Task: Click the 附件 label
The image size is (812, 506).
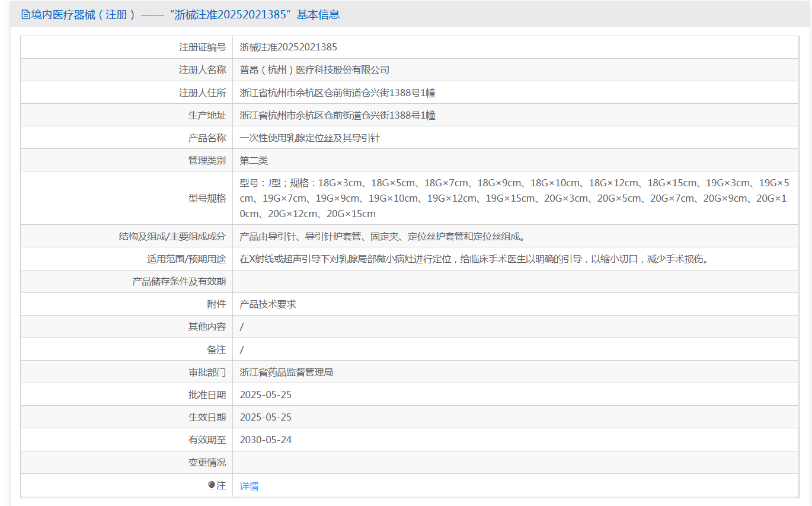Action: click(216, 304)
